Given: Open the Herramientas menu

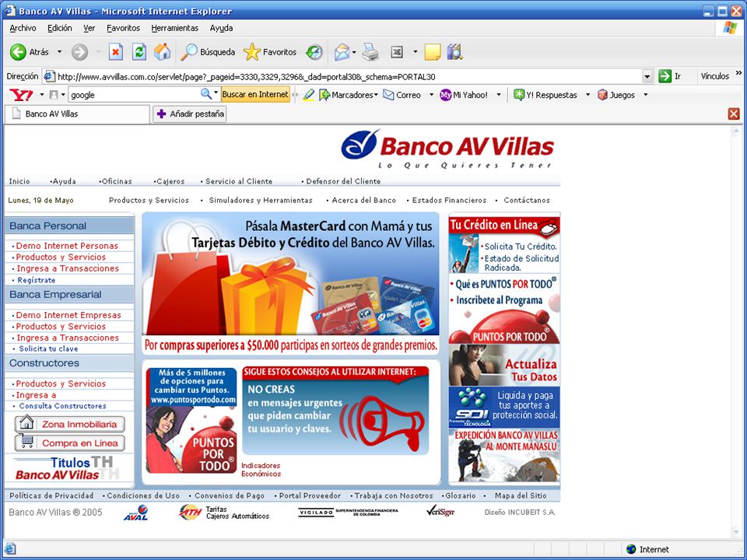Looking at the screenshot, I should [174, 28].
